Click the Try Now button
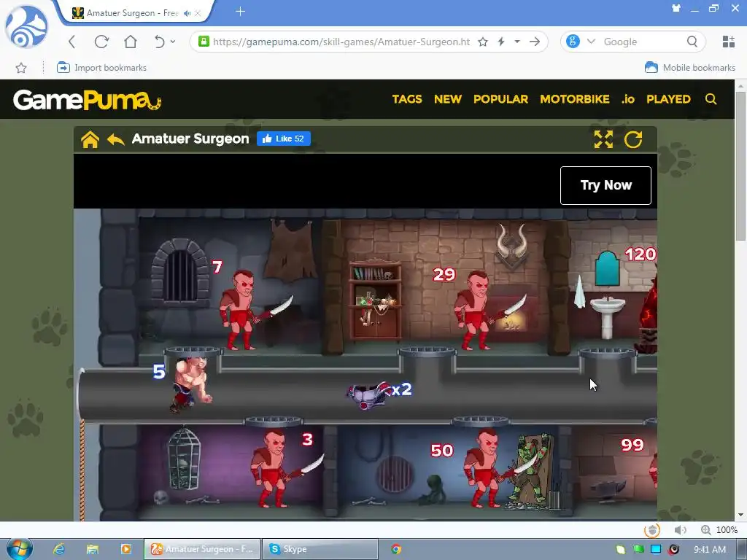Viewport: 747px width, 560px height. (x=605, y=185)
